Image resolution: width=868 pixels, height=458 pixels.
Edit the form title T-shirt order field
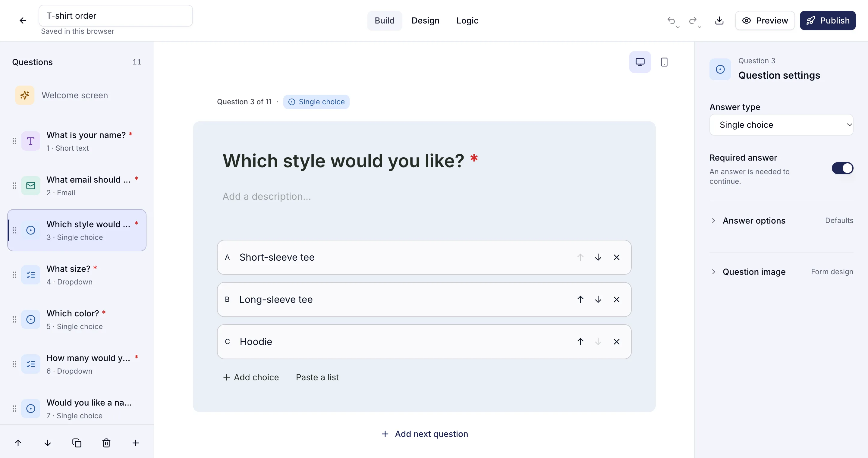pyautogui.click(x=115, y=16)
